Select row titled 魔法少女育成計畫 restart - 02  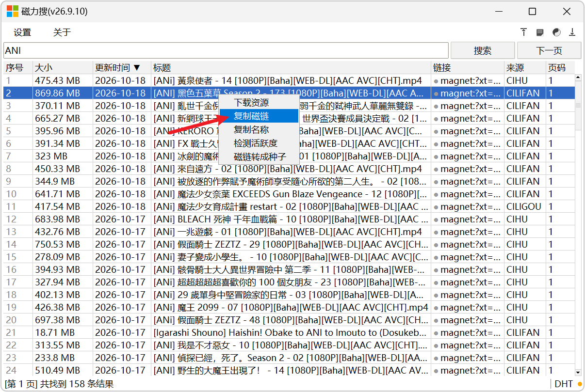tap(289, 206)
